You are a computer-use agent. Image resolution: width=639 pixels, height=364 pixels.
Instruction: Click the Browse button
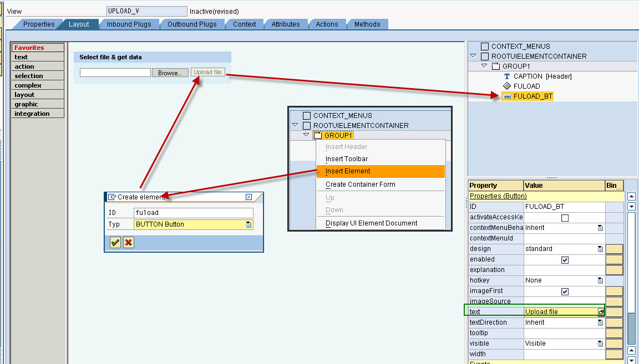(170, 72)
